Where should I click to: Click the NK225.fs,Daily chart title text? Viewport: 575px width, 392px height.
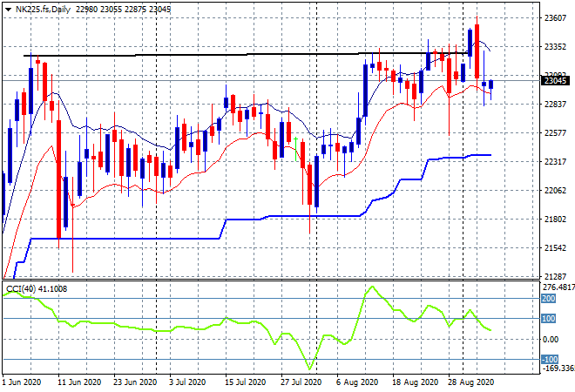point(43,10)
